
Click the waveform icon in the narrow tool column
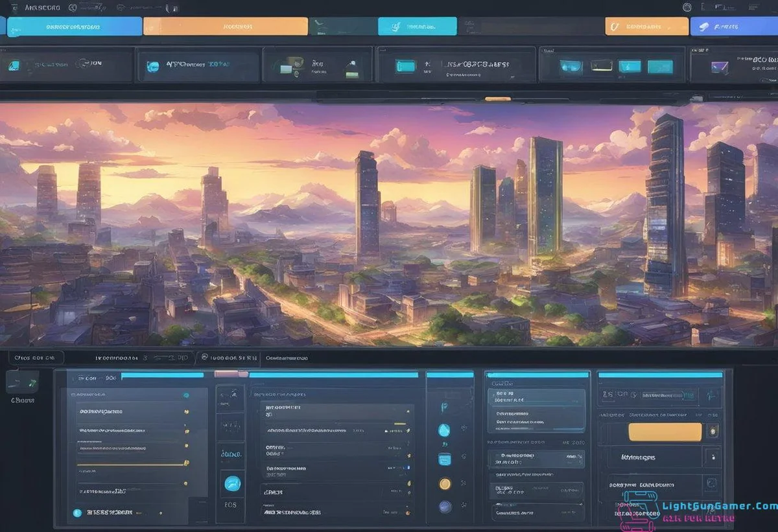click(230, 426)
